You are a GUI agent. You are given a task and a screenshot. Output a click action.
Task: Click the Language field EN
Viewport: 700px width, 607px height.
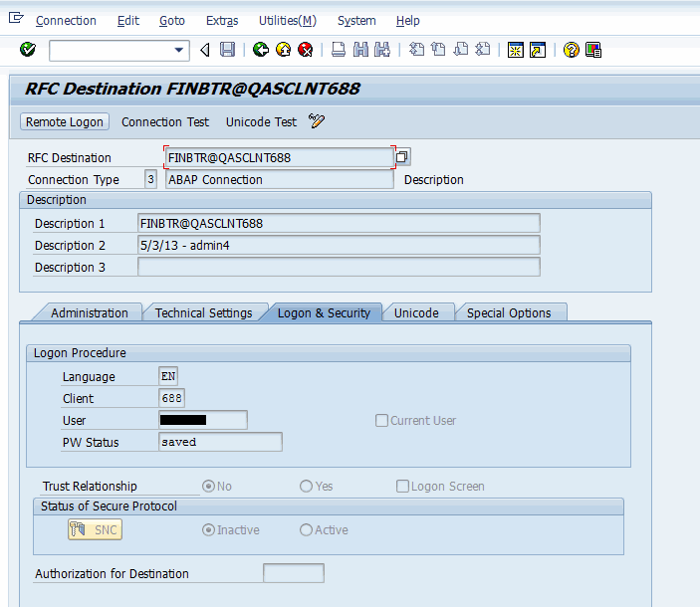[x=168, y=376]
